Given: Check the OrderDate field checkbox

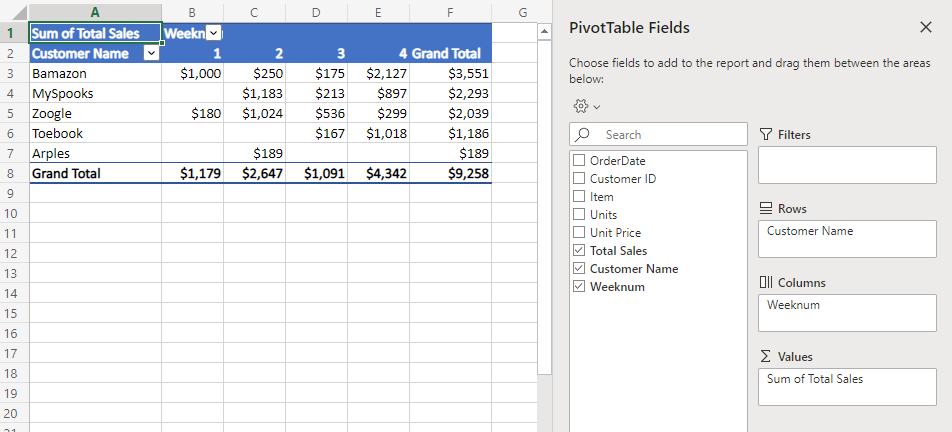Looking at the screenshot, I should [x=579, y=161].
